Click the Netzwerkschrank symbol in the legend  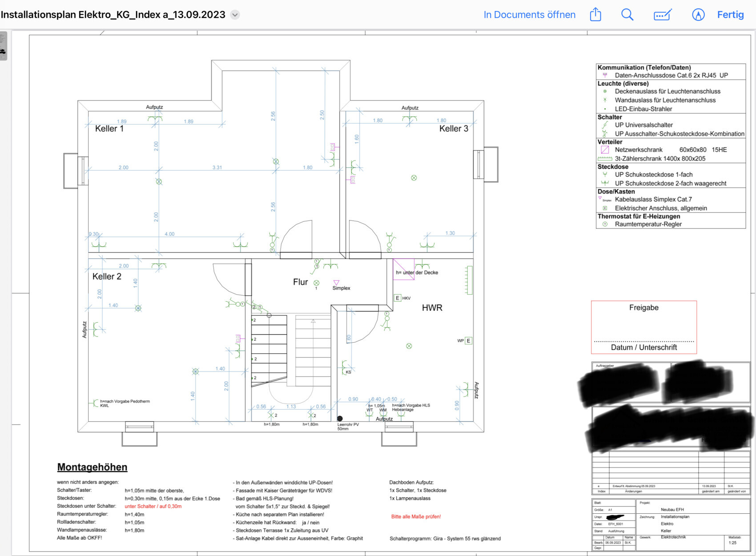tap(605, 150)
